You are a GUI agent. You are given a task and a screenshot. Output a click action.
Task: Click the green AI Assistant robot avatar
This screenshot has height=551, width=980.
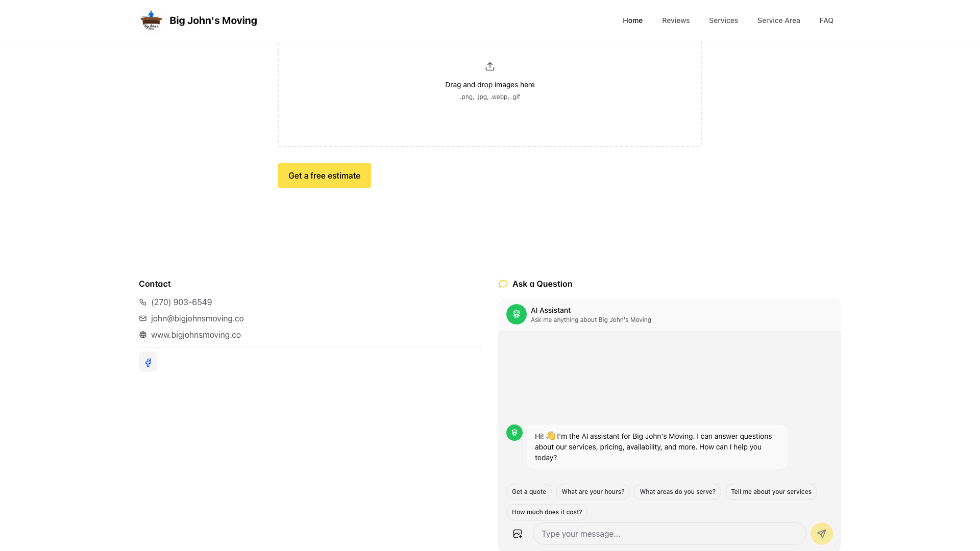[x=516, y=314]
